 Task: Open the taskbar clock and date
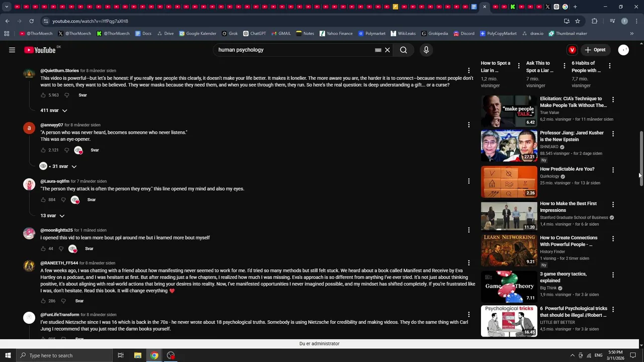[615, 355]
